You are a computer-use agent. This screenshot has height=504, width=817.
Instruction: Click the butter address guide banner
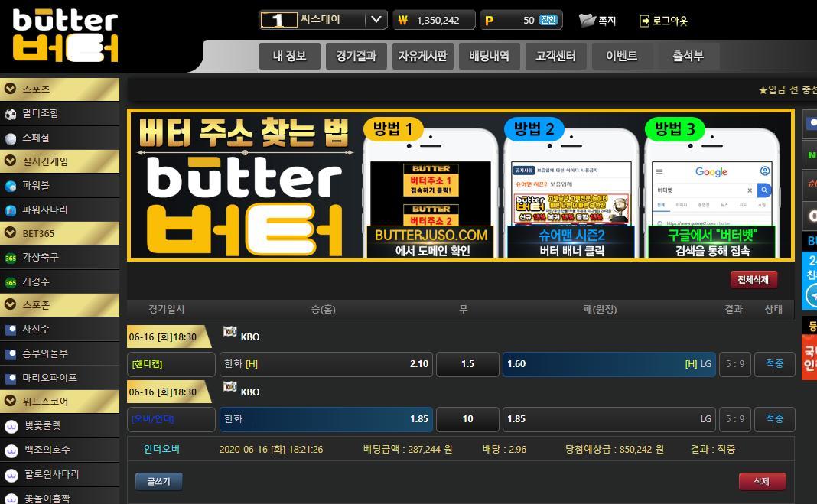tap(461, 185)
